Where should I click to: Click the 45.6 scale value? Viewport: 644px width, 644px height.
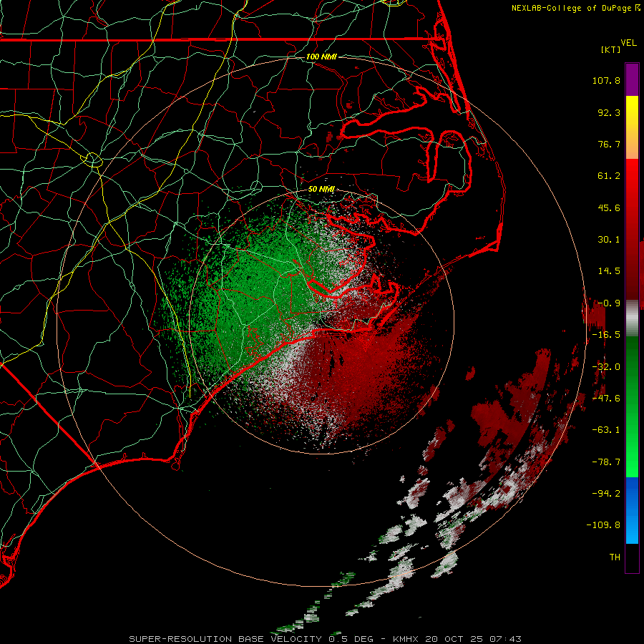click(609, 208)
